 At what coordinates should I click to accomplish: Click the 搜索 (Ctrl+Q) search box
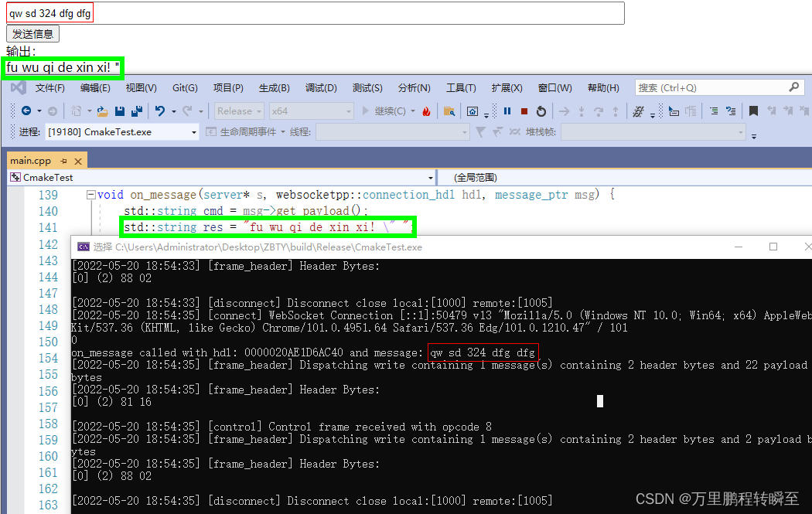tap(719, 87)
